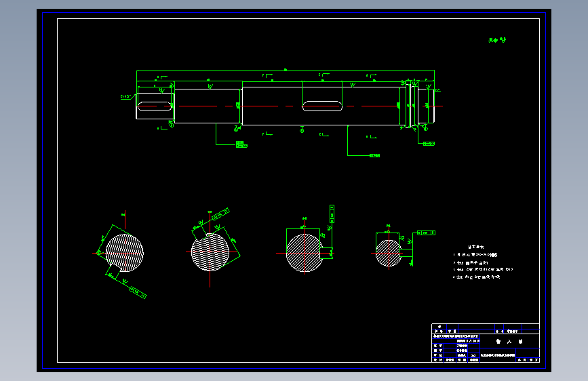
Task: Select the second hatched cross-section with top keyway
Action: pos(210,252)
